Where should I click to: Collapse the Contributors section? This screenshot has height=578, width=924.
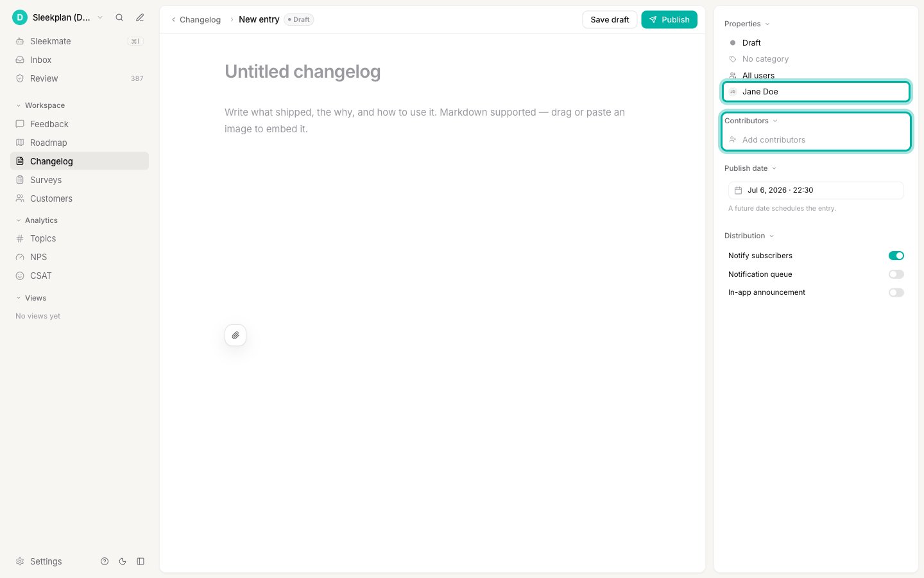tap(751, 121)
